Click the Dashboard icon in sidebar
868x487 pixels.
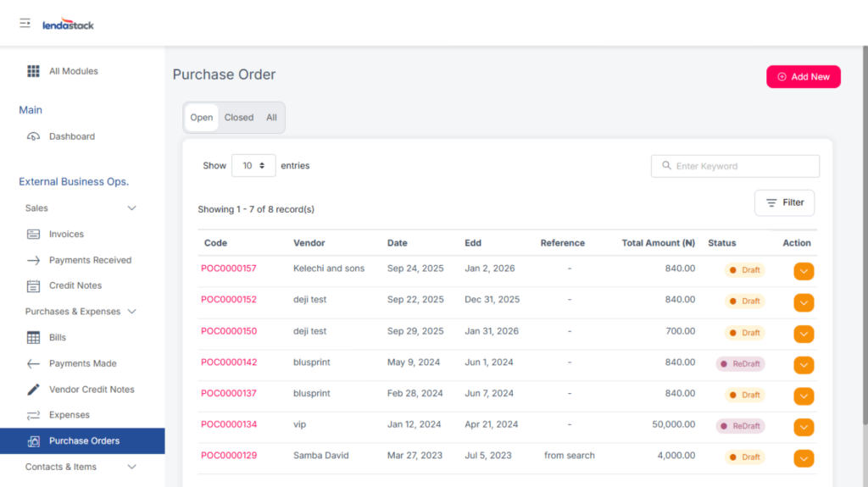pyautogui.click(x=33, y=136)
